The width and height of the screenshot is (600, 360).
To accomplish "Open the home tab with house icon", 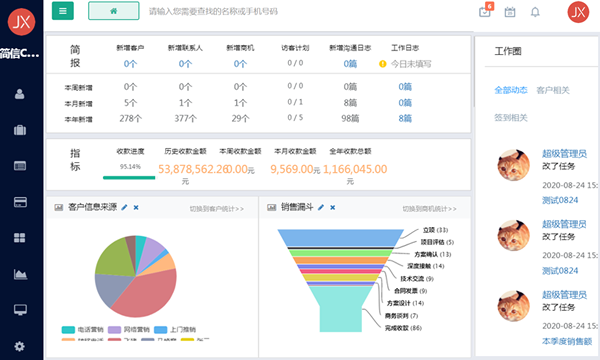I will [x=114, y=11].
